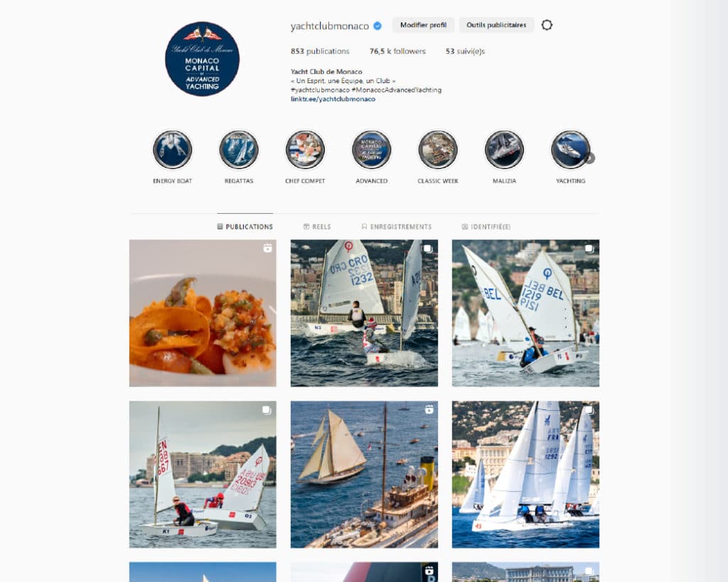View the CLASSIC WEEK highlight
The image size is (728, 582).
pyautogui.click(x=438, y=149)
